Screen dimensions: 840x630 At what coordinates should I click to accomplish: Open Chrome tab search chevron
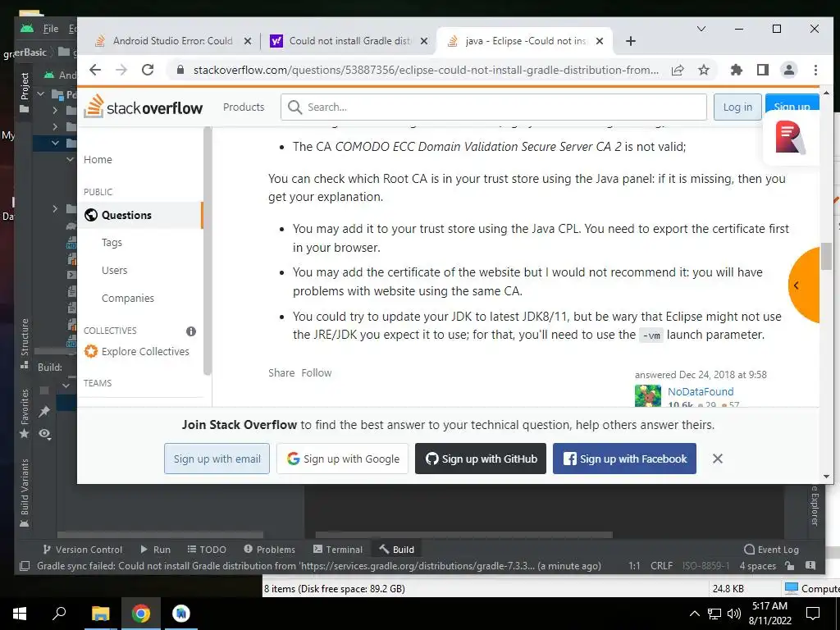coord(701,29)
